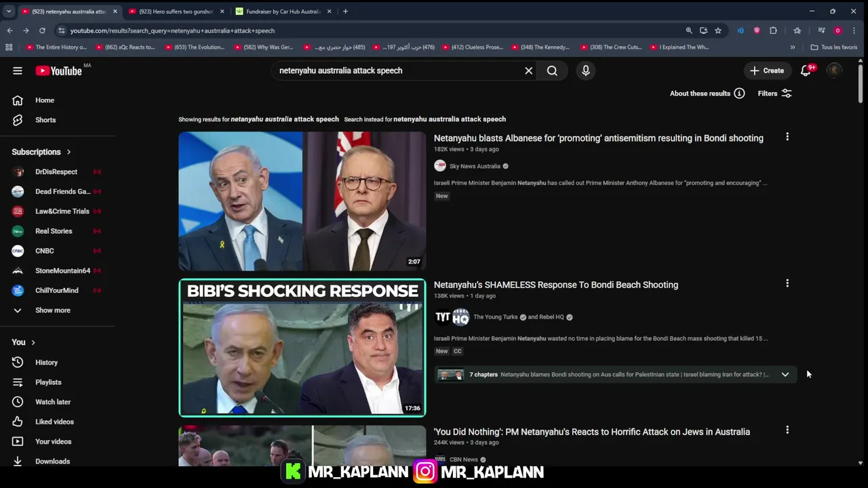Open the Clueless Prose bookmark
The width and height of the screenshot is (868, 488).
coord(473,47)
